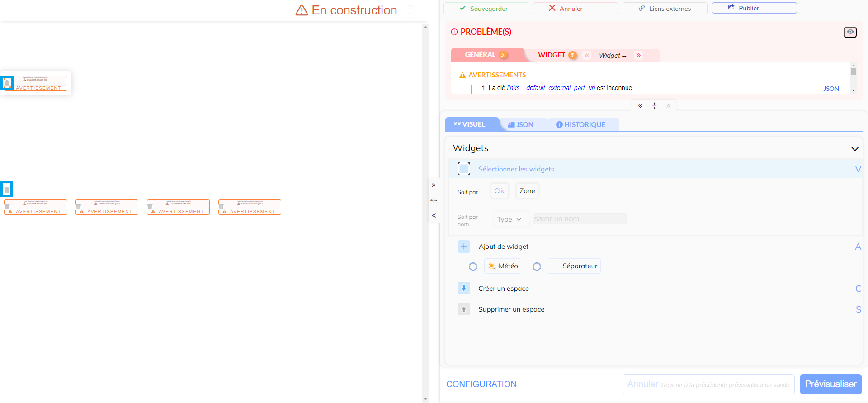Click the plus icon for Ajout de widget
The width and height of the screenshot is (868, 403).
(x=463, y=247)
